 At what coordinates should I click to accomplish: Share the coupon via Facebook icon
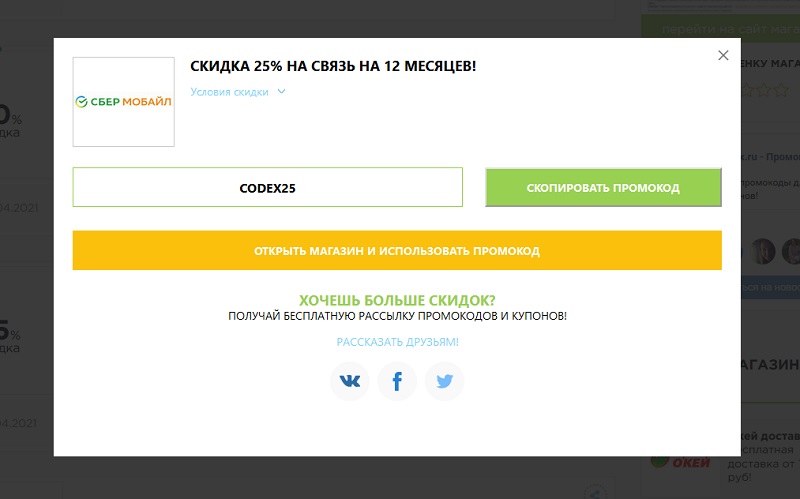(397, 381)
